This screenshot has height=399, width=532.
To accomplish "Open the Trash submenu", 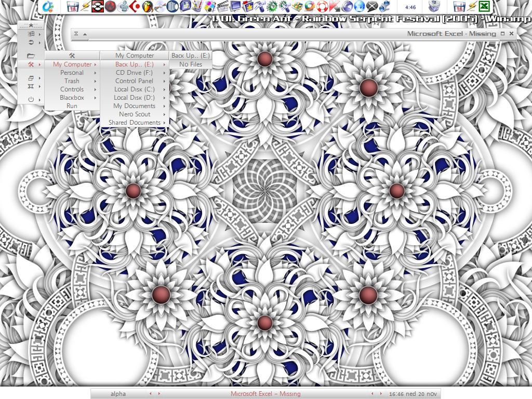I will tap(72, 81).
